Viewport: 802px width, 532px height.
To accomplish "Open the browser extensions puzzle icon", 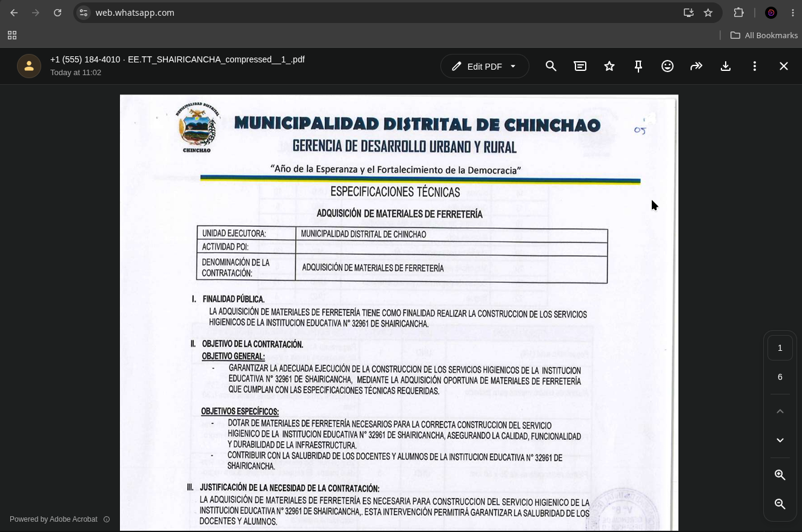I will click(738, 12).
